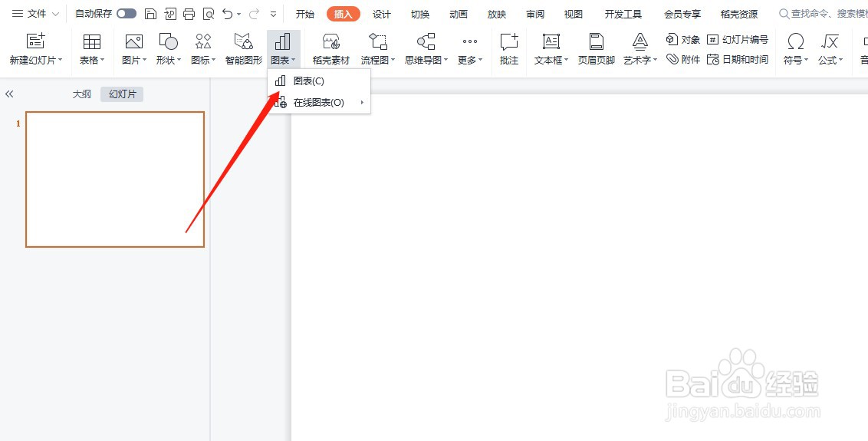Switch to the Slides (幻灯片) pane
This screenshot has width=868, height=441.
(x=122, y=94)
